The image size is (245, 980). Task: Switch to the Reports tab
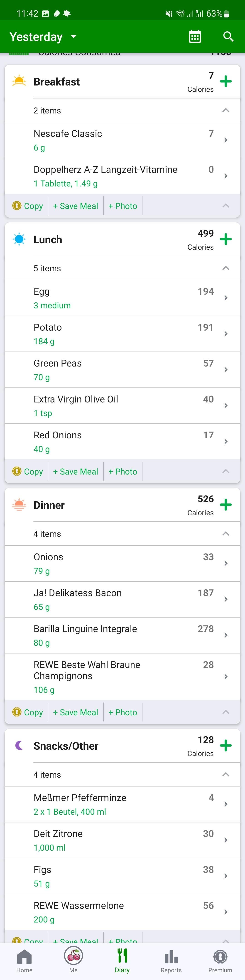[171, 961]
